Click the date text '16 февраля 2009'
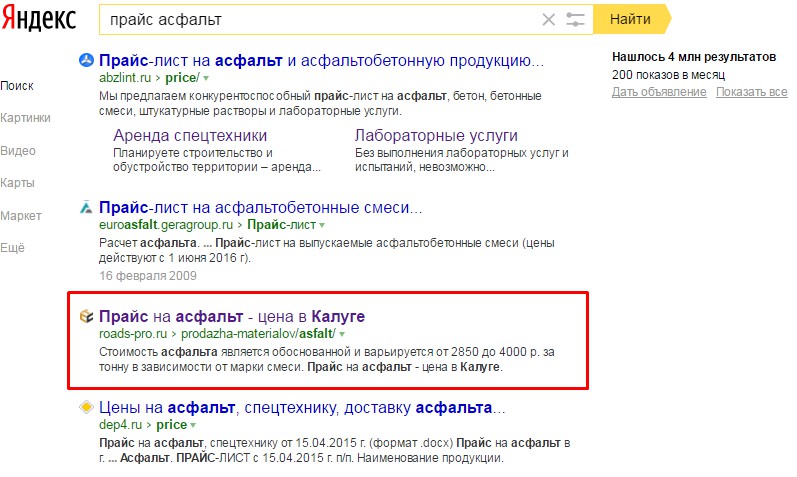The height and width of the screenshot is (477, 797). click(x=148, y=276)
